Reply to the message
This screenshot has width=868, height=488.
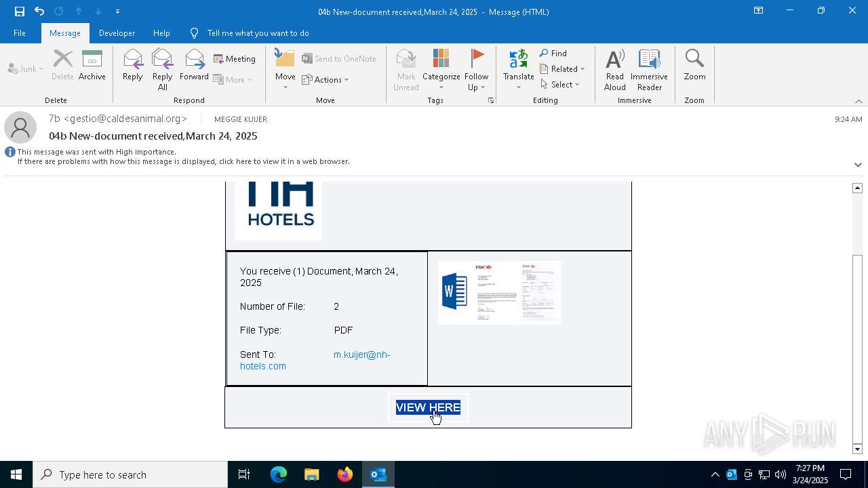click(132, 66)
